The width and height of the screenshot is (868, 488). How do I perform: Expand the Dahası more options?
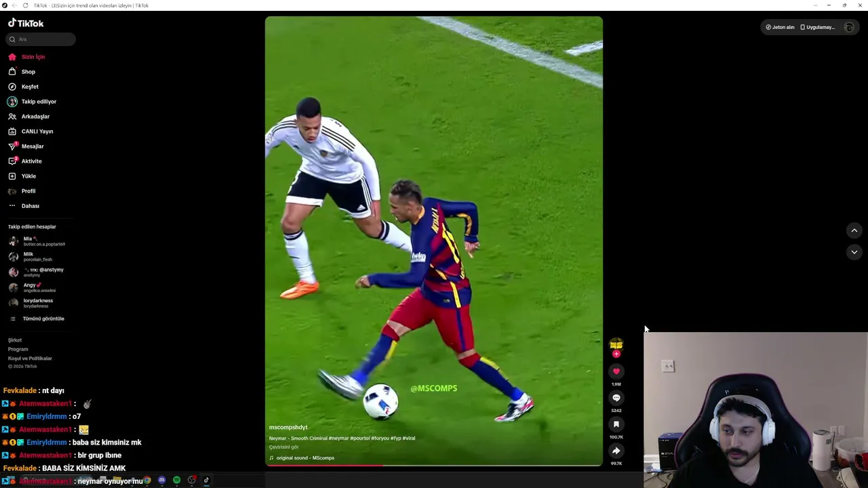point(31,206)
